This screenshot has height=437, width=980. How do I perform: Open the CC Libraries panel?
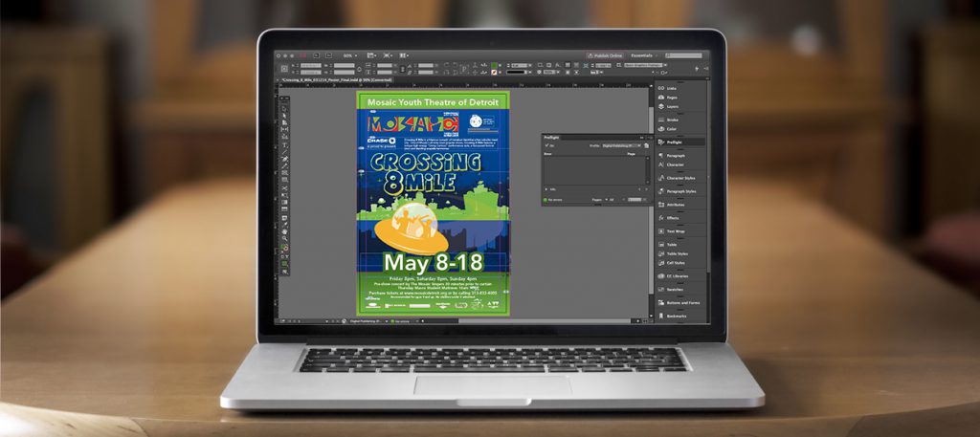[677, 275]
